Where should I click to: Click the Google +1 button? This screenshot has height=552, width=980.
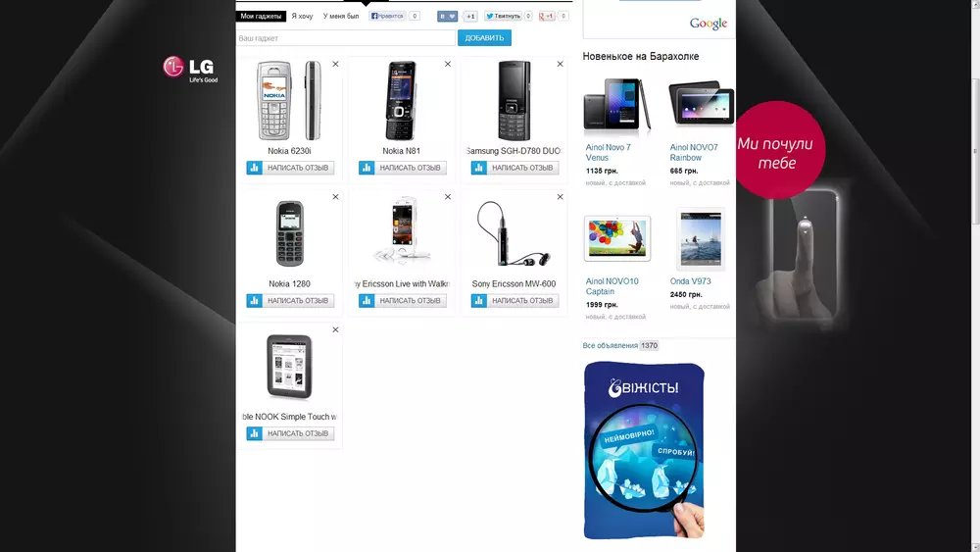click(547, 17)
